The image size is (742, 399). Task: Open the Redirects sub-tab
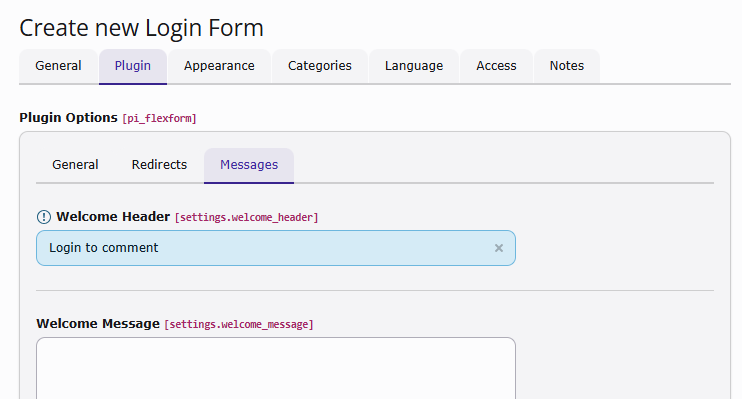(x=159, y=165)
